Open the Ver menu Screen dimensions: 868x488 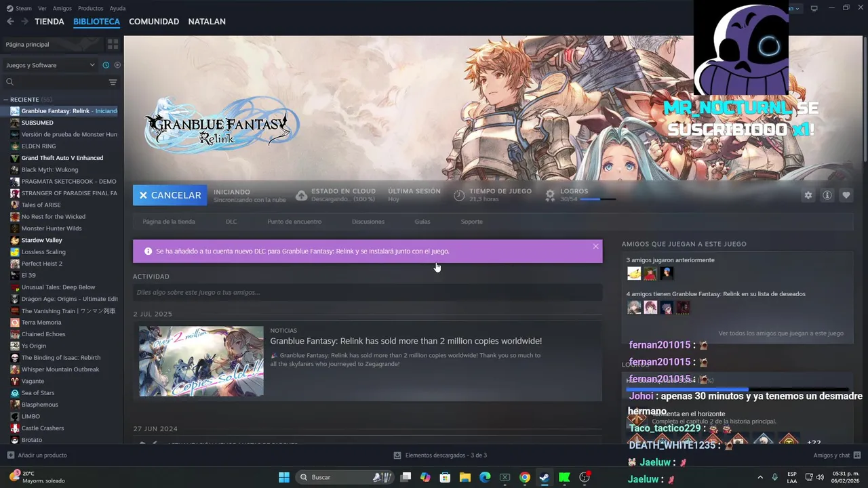coord(42,8)
